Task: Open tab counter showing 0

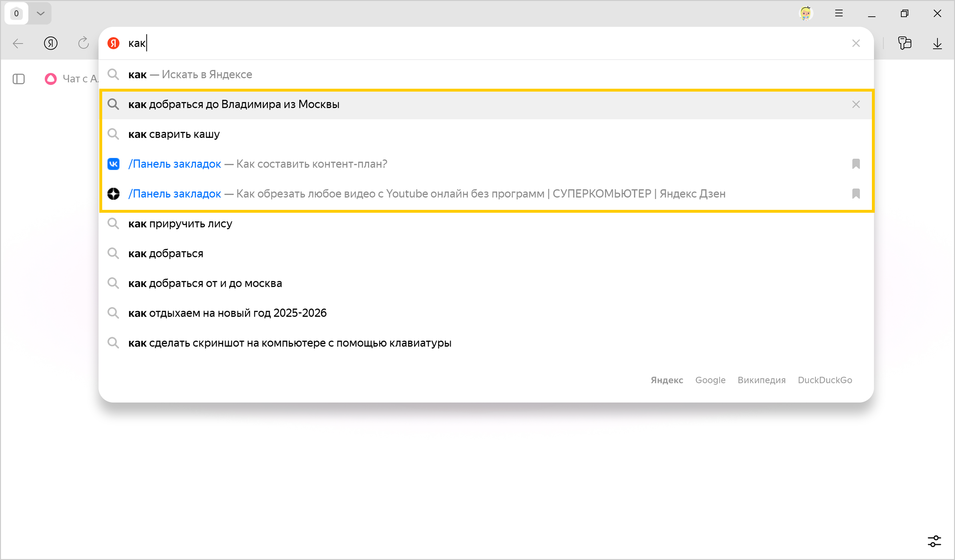Action: [16, 14]
